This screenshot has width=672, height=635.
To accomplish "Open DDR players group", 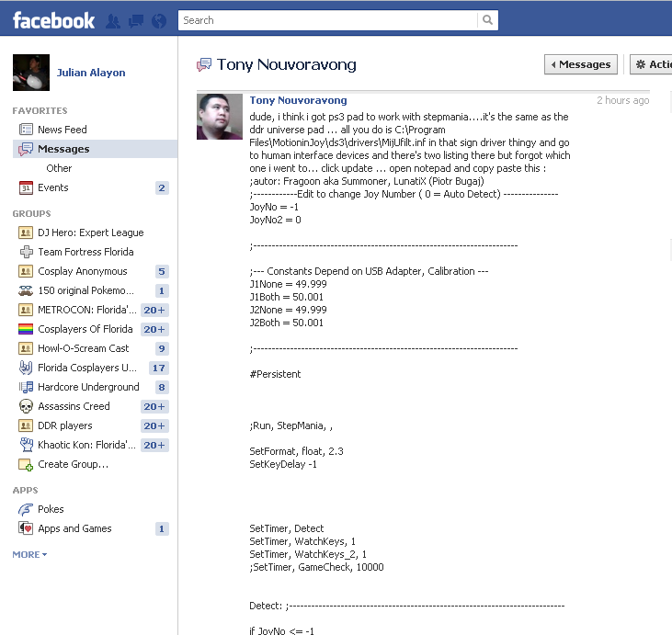I will pos(65,425).
